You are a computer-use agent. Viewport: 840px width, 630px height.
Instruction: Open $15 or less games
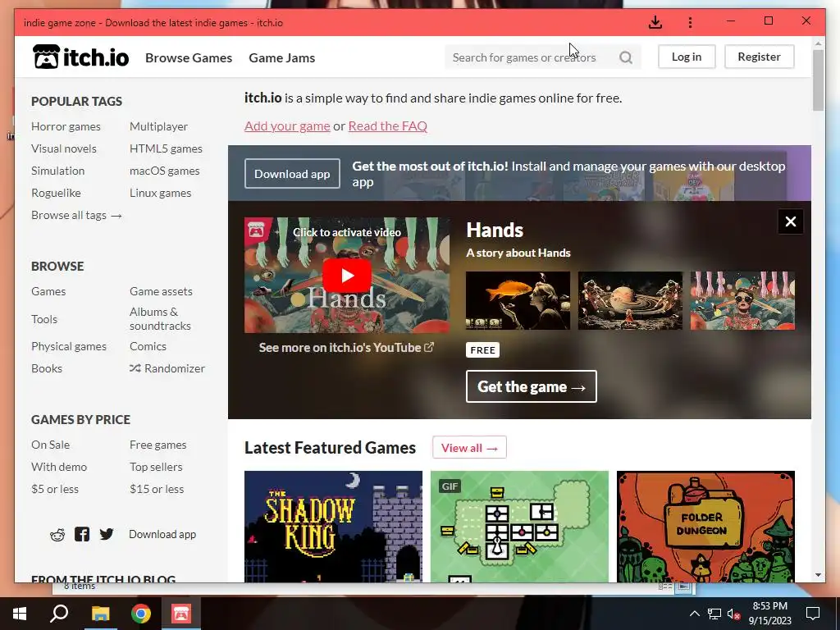click(x=157, y=489)
